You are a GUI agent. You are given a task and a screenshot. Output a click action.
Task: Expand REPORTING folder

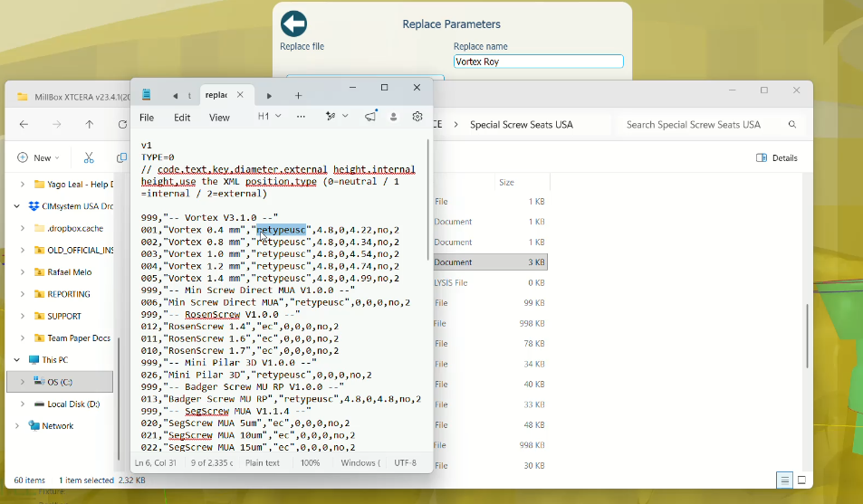pyautogui.click(x=23, y=294)
